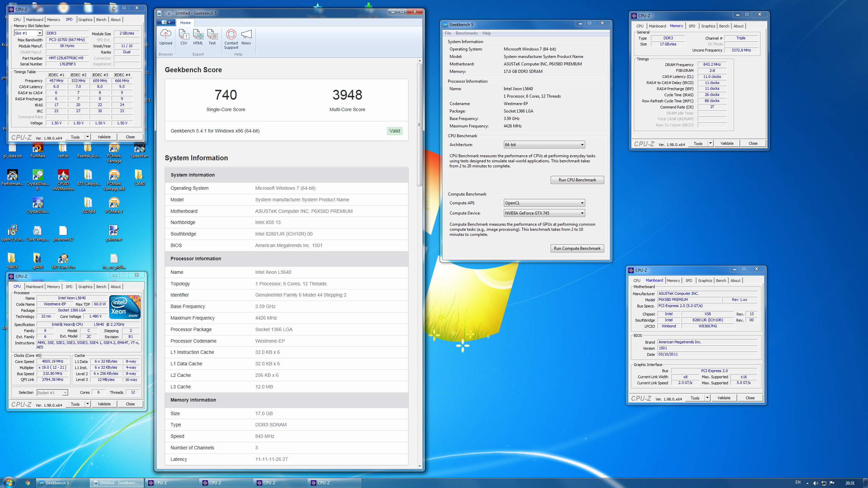Open the Compute API OpenCL dropdown

point(544,203)
